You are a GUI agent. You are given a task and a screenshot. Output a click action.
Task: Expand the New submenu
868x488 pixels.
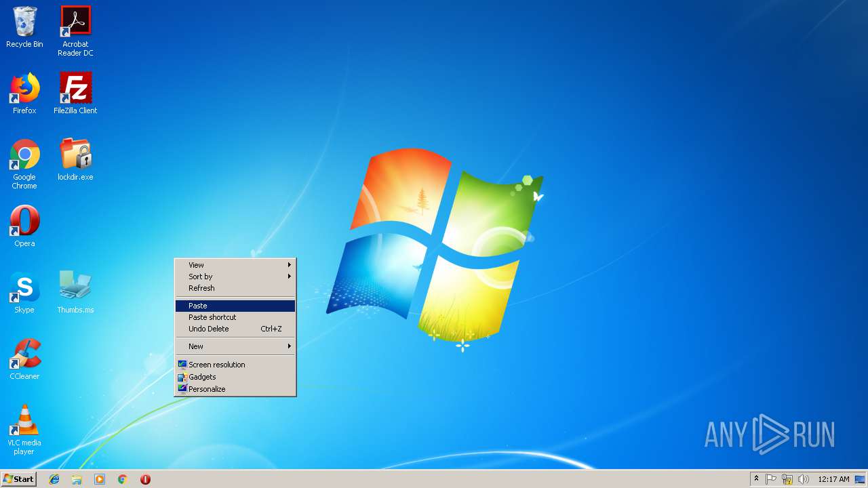[235, 346]
